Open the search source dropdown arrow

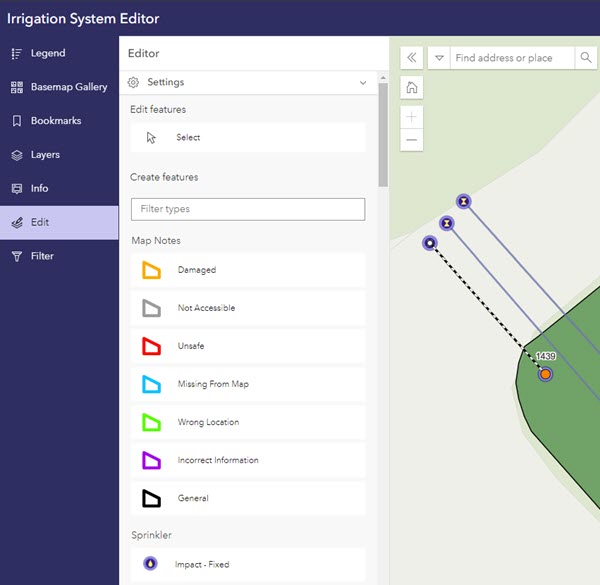439,58
